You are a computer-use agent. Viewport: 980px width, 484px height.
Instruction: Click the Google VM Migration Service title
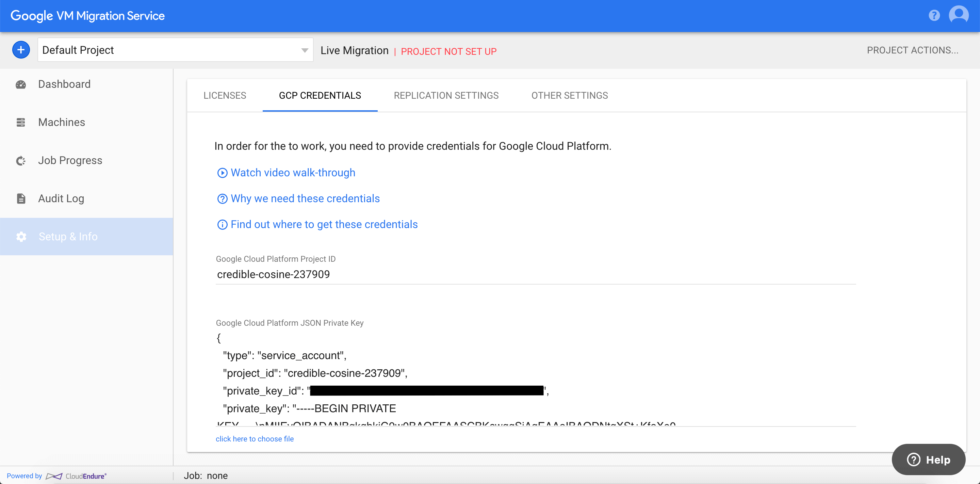tap(87, 16)
